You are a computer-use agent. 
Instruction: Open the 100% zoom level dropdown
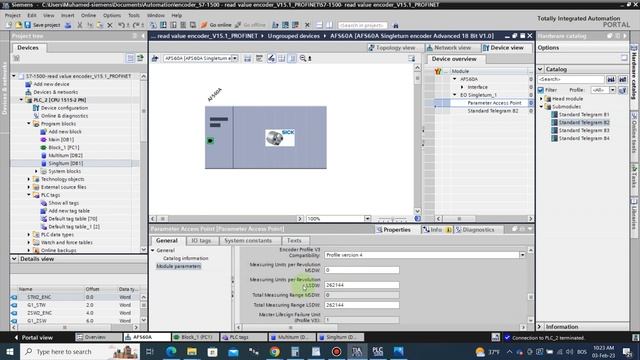point(367,219)
